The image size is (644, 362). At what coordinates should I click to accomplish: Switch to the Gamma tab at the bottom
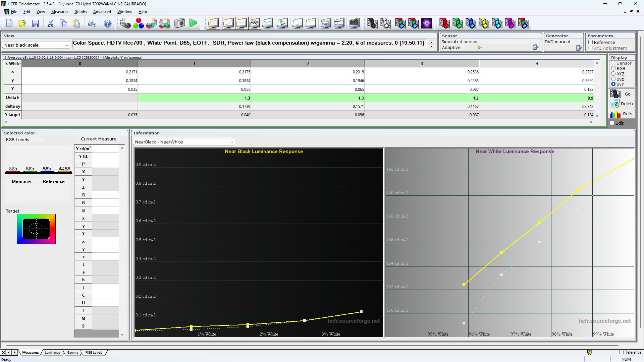(x=72, y=352)
